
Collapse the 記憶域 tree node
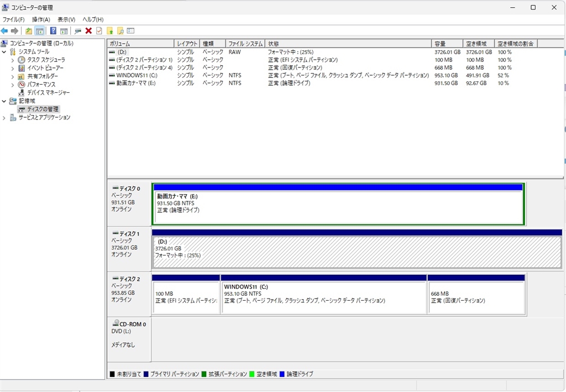[x=4, y=101]
